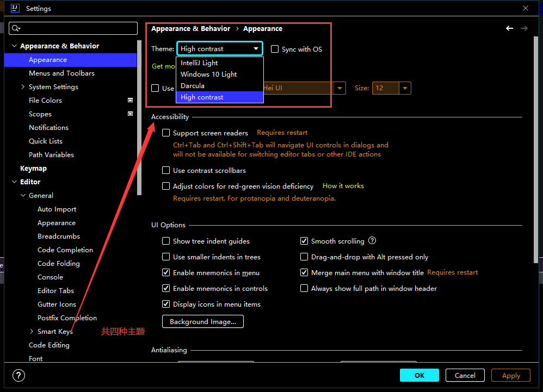Click the project-level icon beside Scopes
Viewport: 543px width, 392px height.
[x=130, y=114]
